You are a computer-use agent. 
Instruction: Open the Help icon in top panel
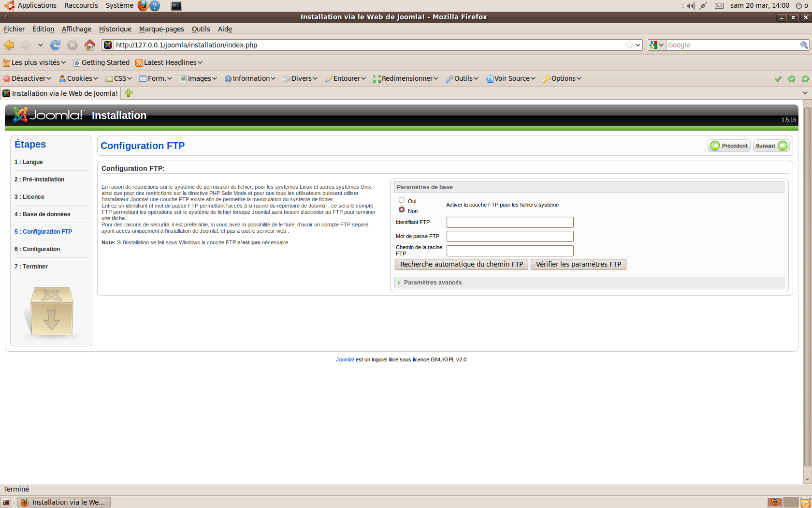tap(155, 6)
